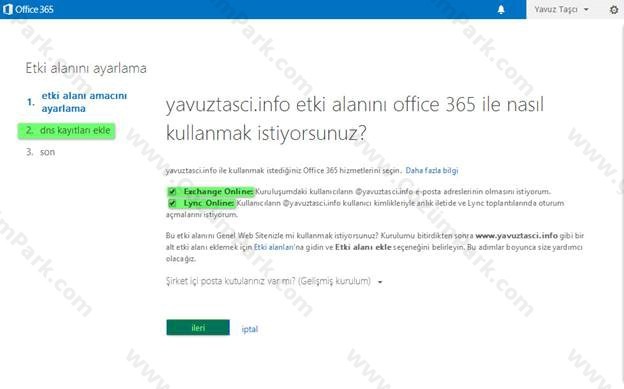Image resolution: width=624 pixels, height=389 pixels.
Task: Open the Daha fazla bilgi link
Action: (x=432, y=170)
